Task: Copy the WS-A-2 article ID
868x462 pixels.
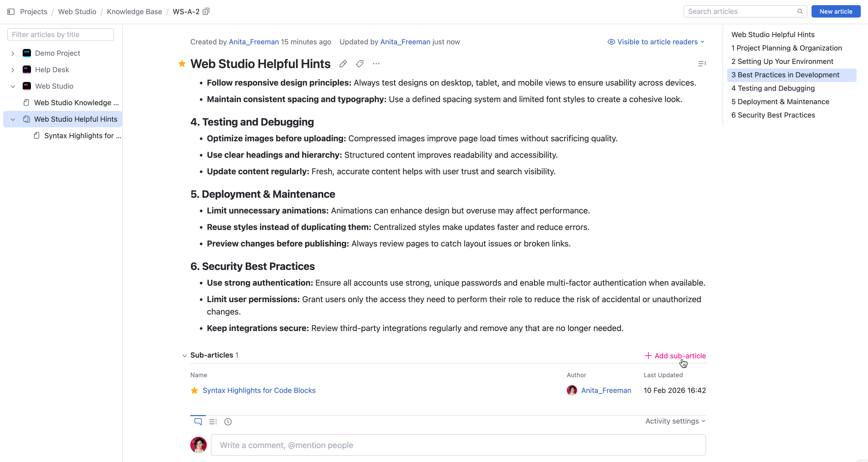Action: click(206, 12)
